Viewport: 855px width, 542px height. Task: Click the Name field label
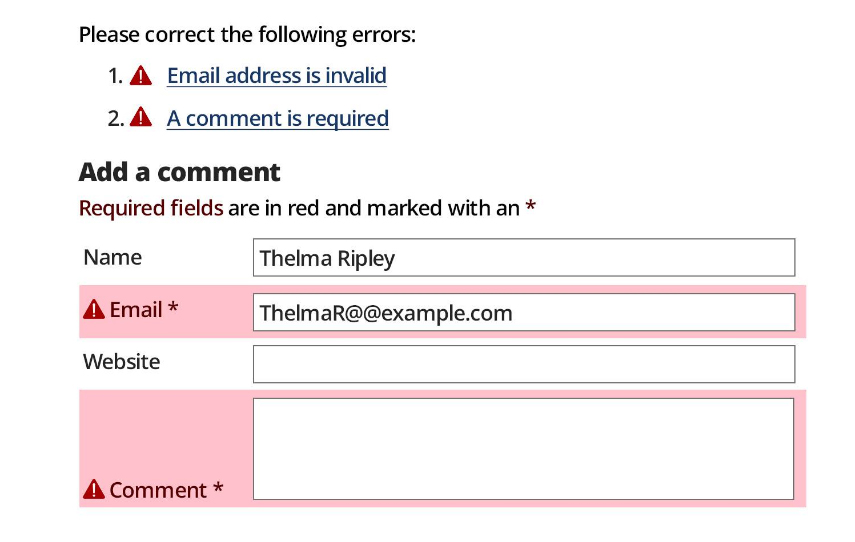click(112, 257)
